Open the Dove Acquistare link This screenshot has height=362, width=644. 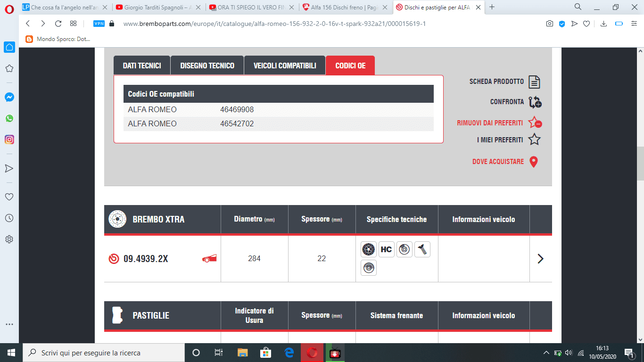498,162
